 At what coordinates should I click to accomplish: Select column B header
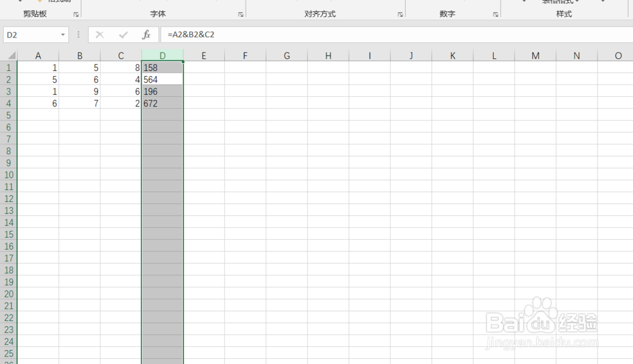(80, 56)
